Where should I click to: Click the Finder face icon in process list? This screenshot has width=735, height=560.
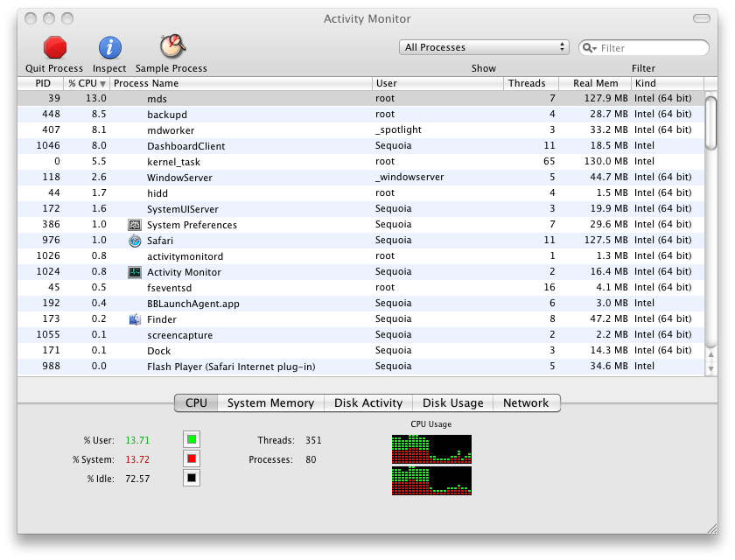point(135,319)
